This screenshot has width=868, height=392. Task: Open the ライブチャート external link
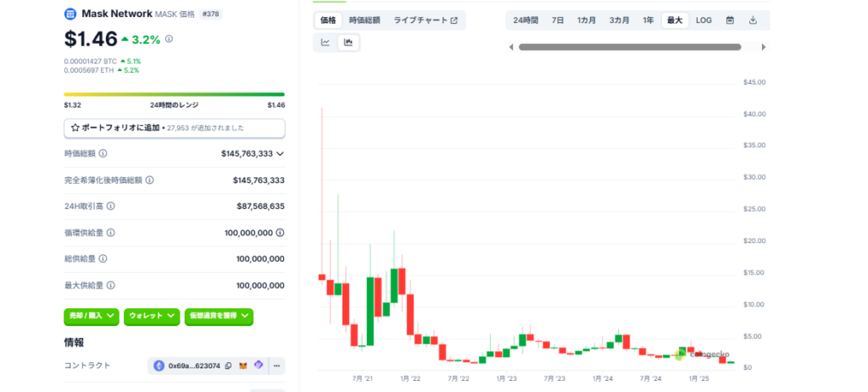426,20
